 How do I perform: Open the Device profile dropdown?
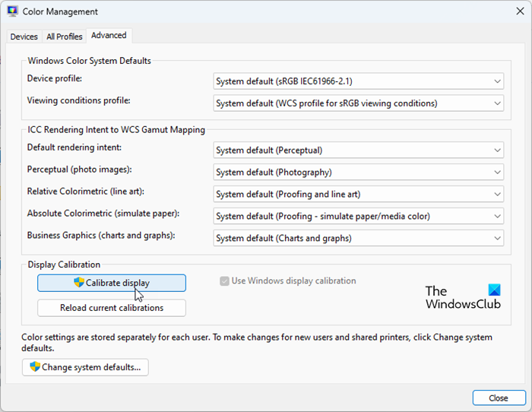click(x=358, y=81)
